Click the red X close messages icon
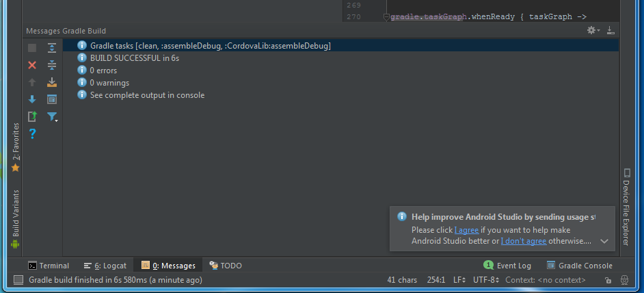 tap(32, 65)
